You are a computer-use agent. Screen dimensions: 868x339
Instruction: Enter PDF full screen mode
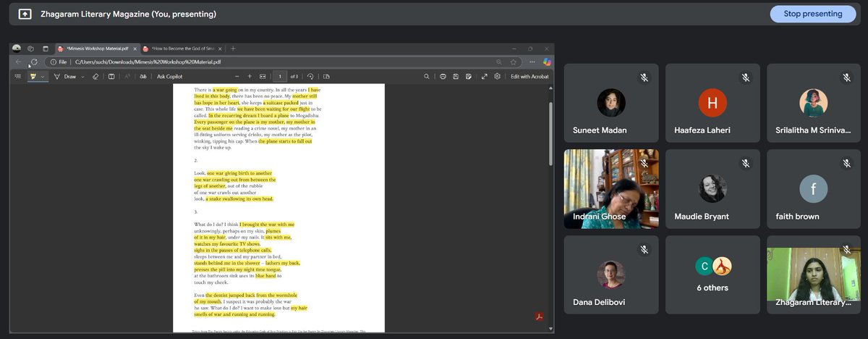tap(484, 76)
